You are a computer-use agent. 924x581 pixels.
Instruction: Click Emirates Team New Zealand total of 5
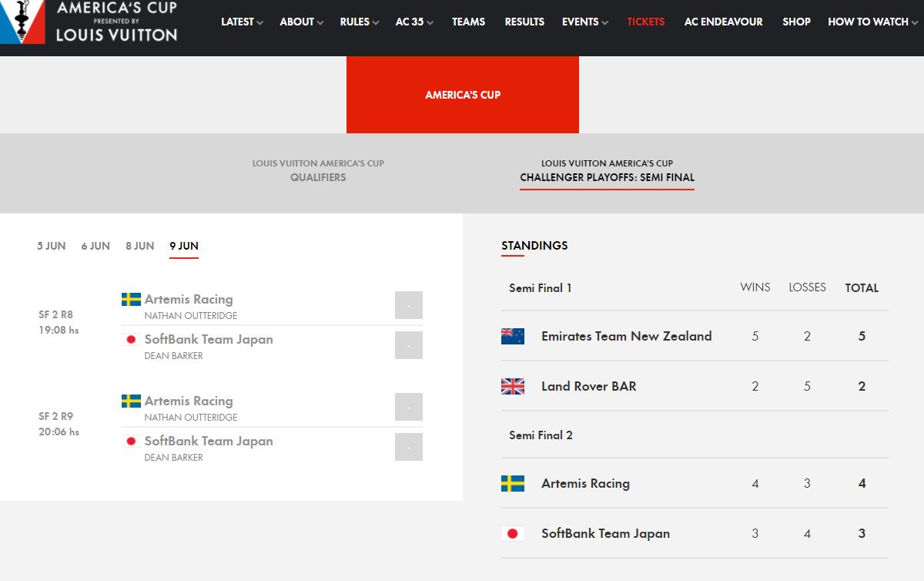(x=862, y=336)
